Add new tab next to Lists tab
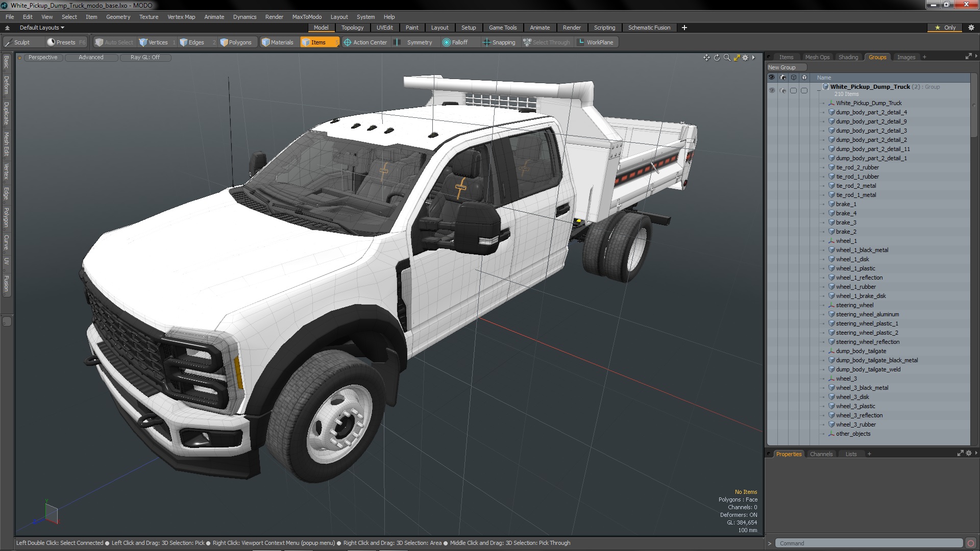The width and height of the screenshot is (980, 551). (x=869, y=454)
